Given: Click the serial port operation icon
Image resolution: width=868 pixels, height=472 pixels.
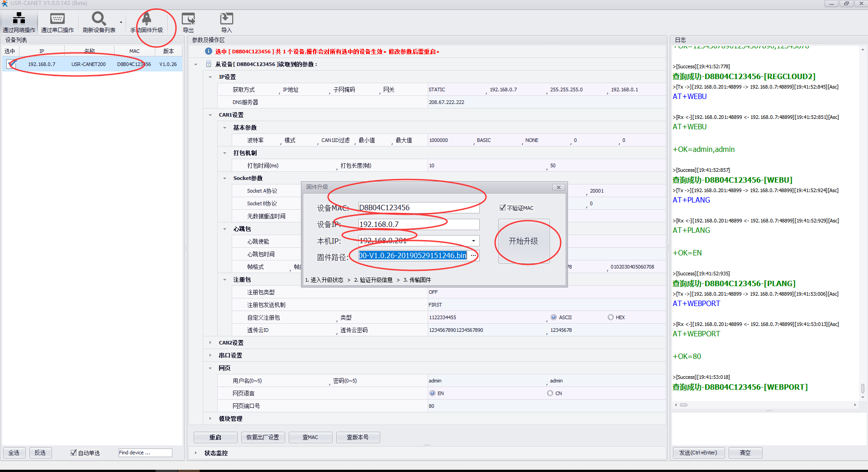Looking at the screenshot, I should (x=57, y=19).
